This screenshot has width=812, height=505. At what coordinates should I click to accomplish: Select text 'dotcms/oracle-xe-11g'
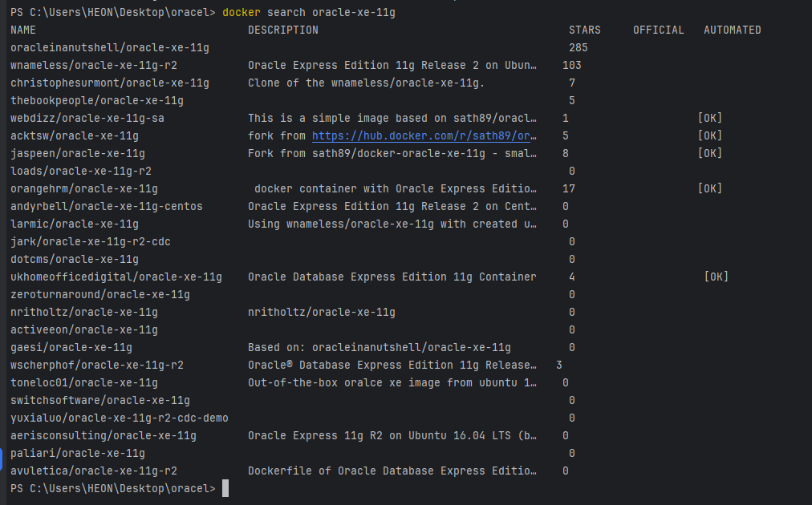tap(75, 259)
